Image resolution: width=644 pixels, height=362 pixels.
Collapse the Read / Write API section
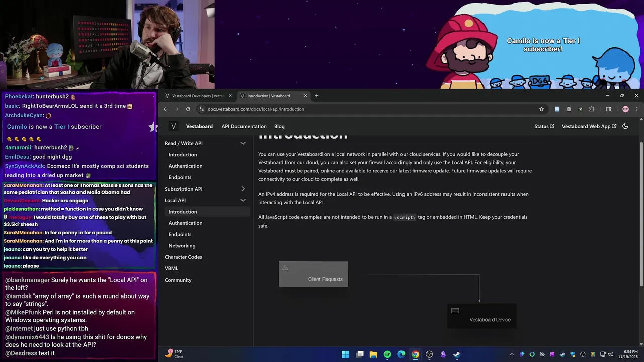coord(243,143)
